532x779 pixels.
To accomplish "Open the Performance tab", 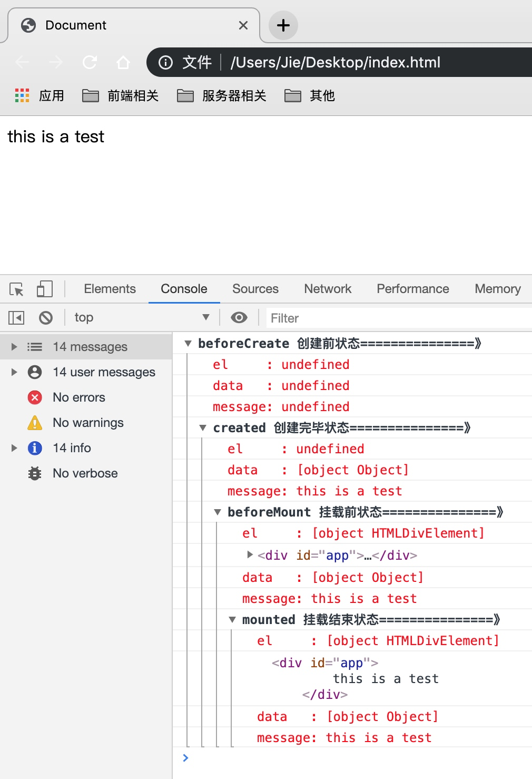I will 413,289.
